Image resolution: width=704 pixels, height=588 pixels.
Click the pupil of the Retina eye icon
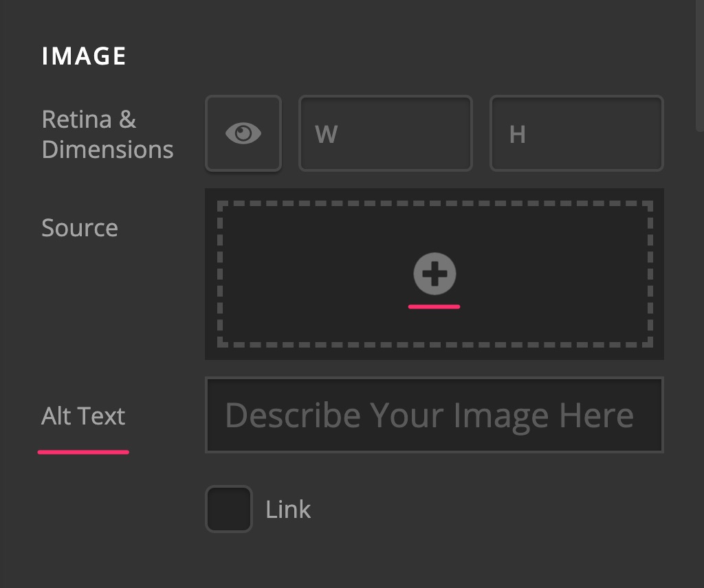coord(244,133)
